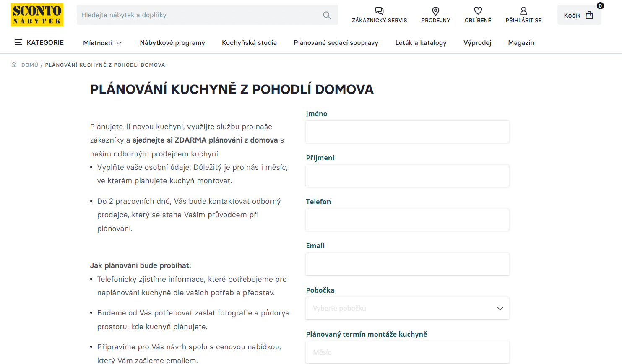Go to Výprodej section
622x364 pixels.
(x=477, y=43)
